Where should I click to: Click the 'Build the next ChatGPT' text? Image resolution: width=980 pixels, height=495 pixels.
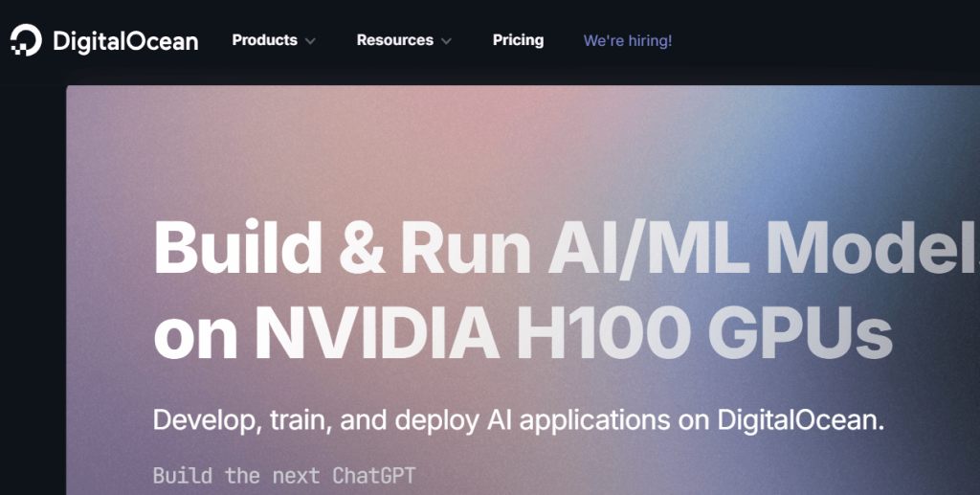point(284,476)
